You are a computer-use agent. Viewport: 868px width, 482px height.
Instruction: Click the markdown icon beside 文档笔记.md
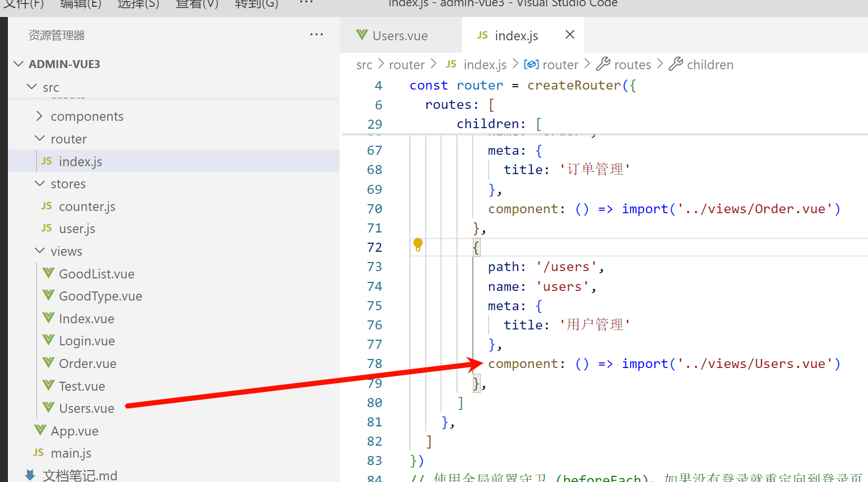(31, 475)
